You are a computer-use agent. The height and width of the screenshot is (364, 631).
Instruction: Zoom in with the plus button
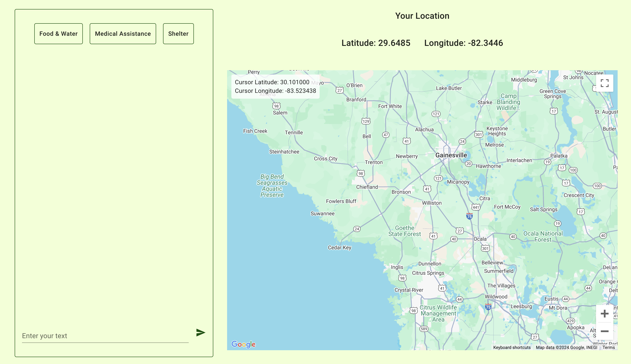tap(604, 314)
